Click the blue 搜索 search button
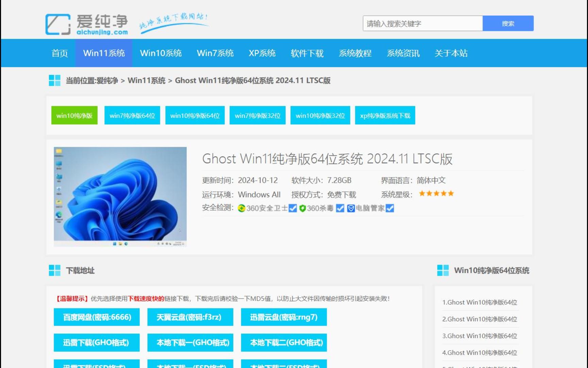This screenshot has width=588, height=368. 508,24
